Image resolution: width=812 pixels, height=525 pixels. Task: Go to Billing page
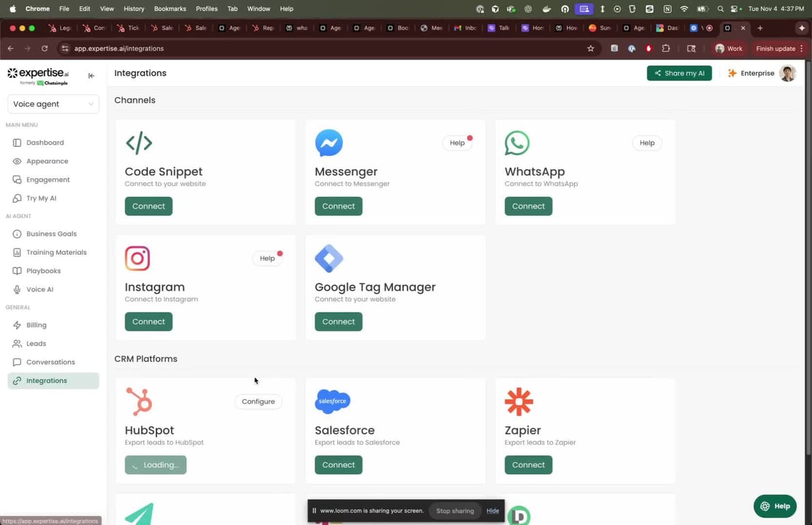[x=36, y=325]
